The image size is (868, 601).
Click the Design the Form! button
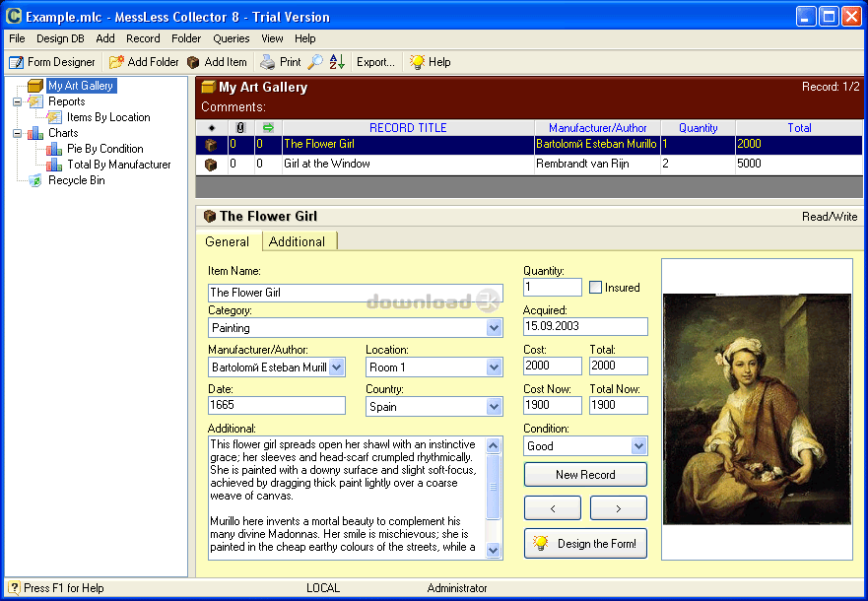click(x=585, y=544)
